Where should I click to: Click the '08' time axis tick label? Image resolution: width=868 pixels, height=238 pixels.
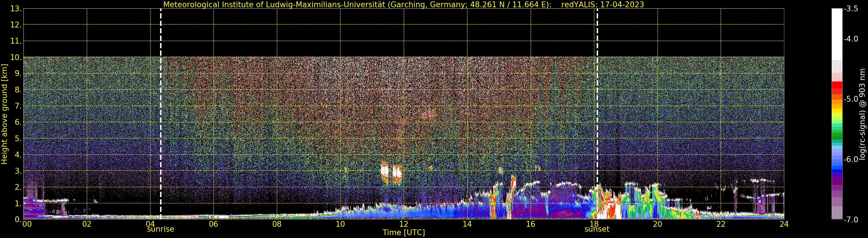[x=277, y=224]
